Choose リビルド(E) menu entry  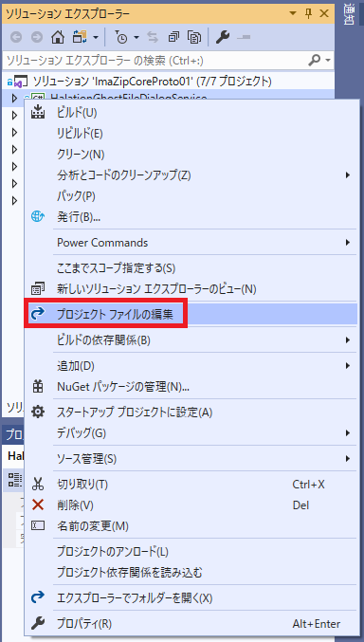point(191,134)
